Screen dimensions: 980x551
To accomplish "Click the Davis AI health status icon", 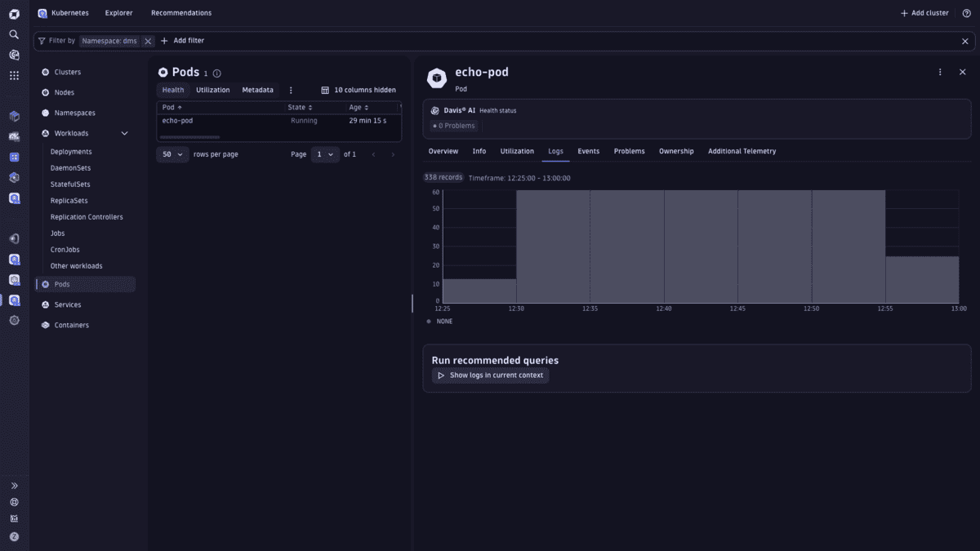I will [433, 109].
